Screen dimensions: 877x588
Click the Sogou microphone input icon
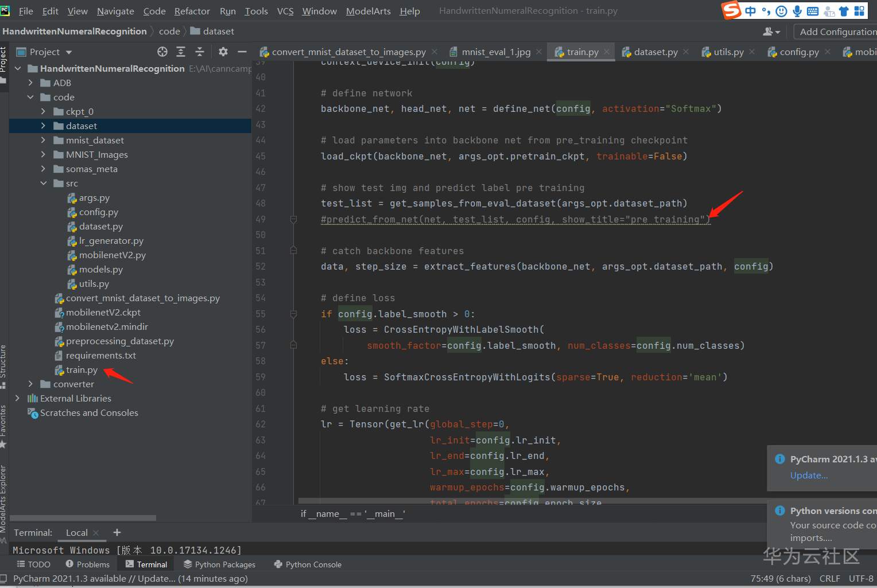pyautogui.click(x=797, y=11)
